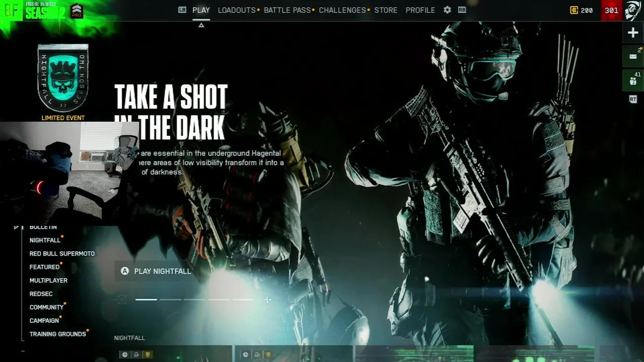Click the BF Season 2 logo
The height and width of the screenshot is (362, 644).
(34, 11)
